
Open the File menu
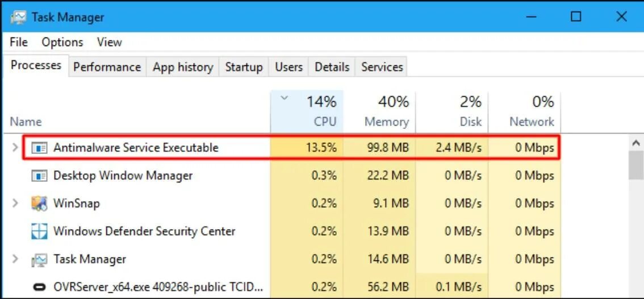coord(19,43)
